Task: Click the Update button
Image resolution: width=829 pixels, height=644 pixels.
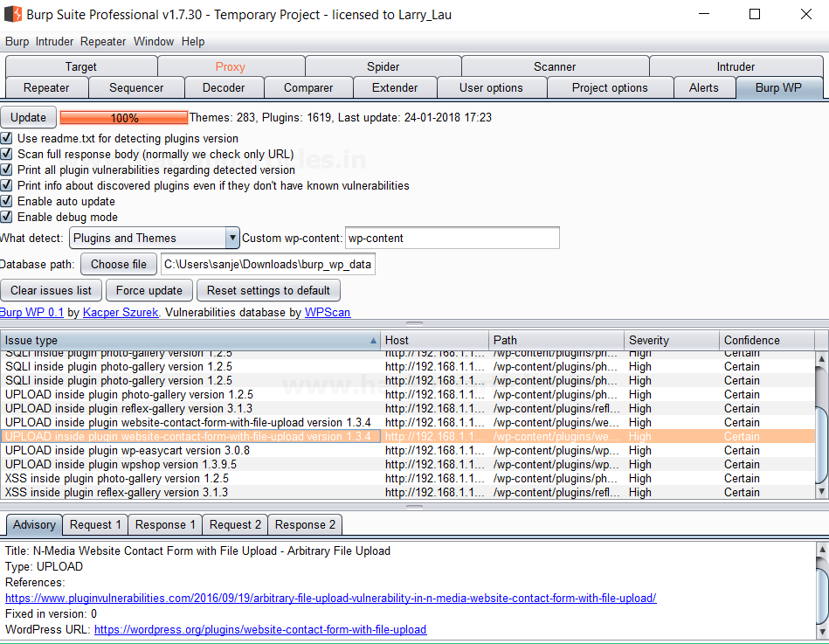Action: 28,117
